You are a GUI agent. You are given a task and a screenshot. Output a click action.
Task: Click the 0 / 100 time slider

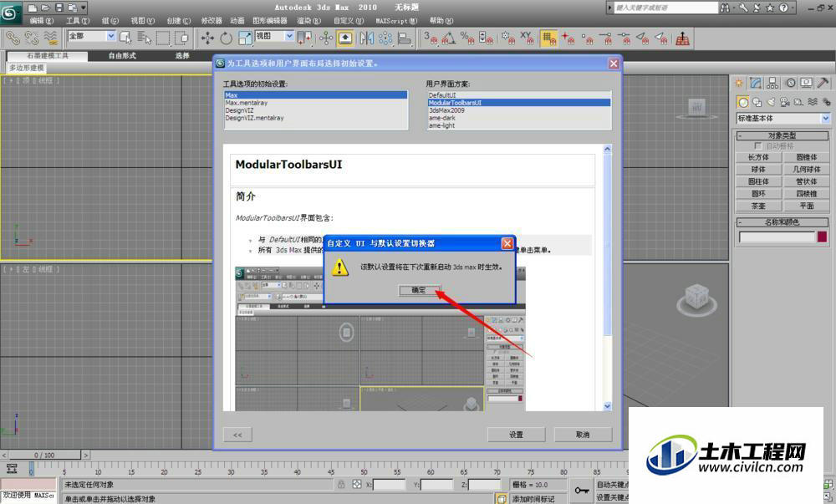tap(44, 455)
